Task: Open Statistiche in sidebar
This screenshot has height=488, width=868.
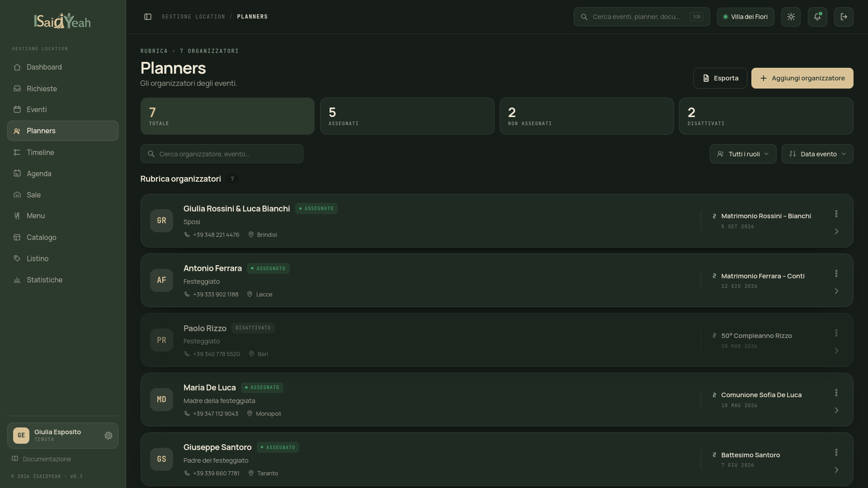Action: point(63,280)
